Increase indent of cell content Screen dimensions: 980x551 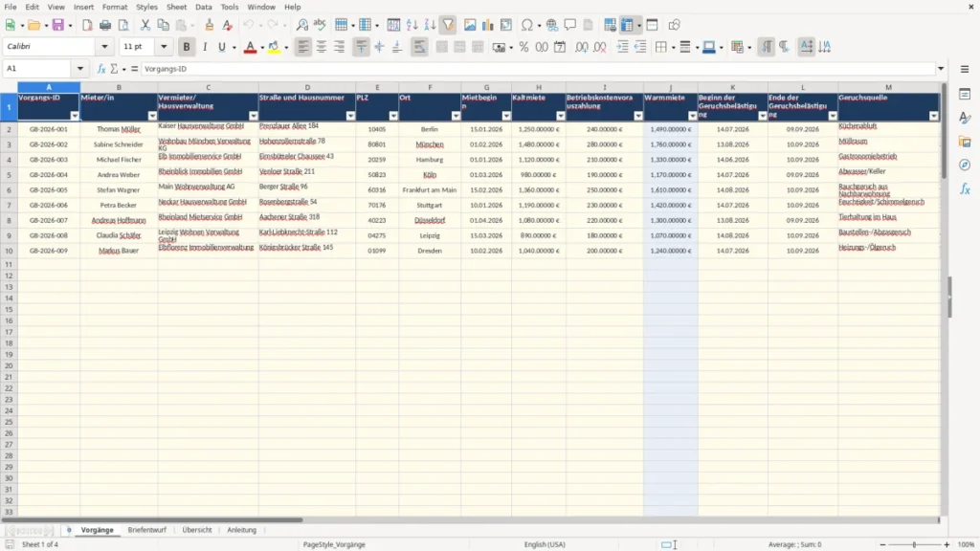pos(622,47)
